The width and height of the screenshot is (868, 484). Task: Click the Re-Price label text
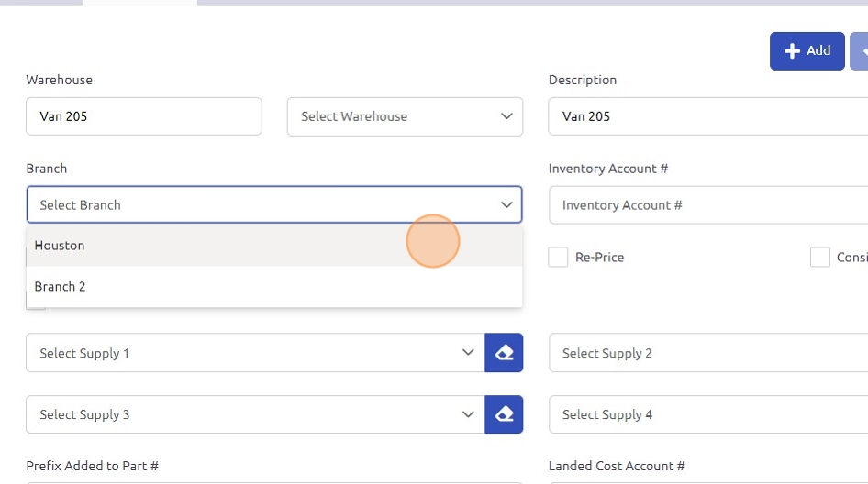(x=599, y=258)
